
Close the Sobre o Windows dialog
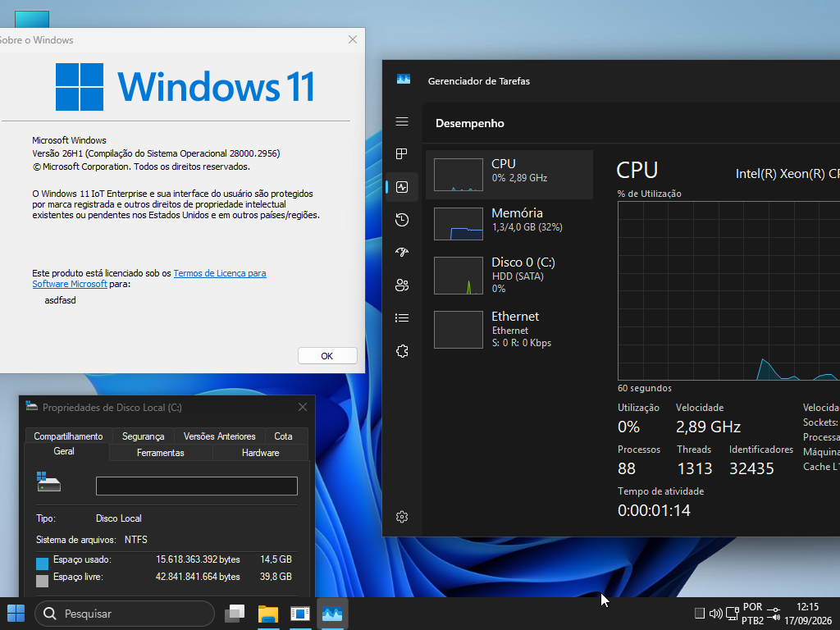pyautogui.click(x=353, y=39)
